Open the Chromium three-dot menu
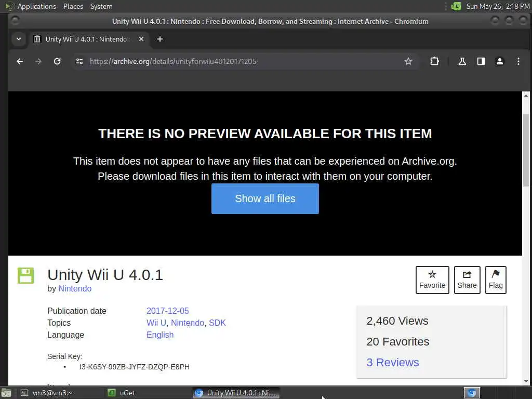 click(x=518, y=61)
